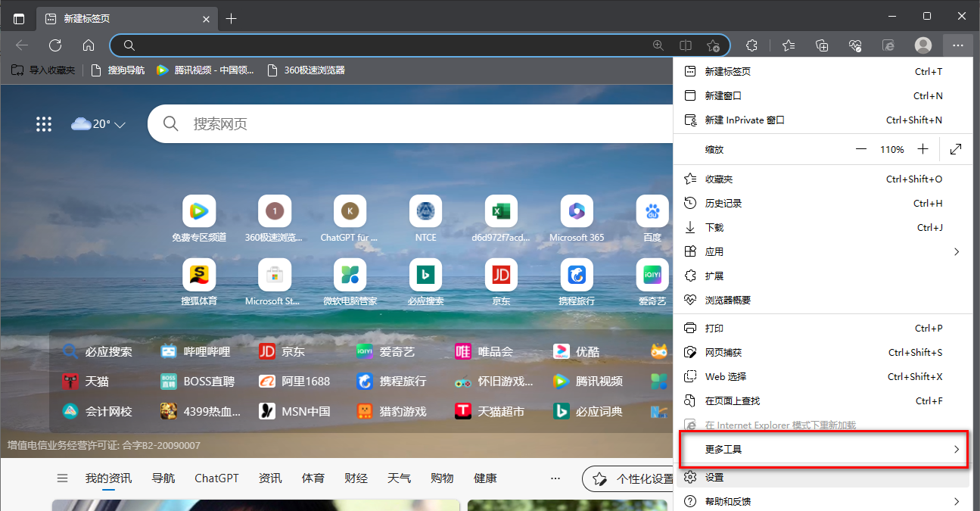Click the page refresh icon

click(x=54, y=45)
